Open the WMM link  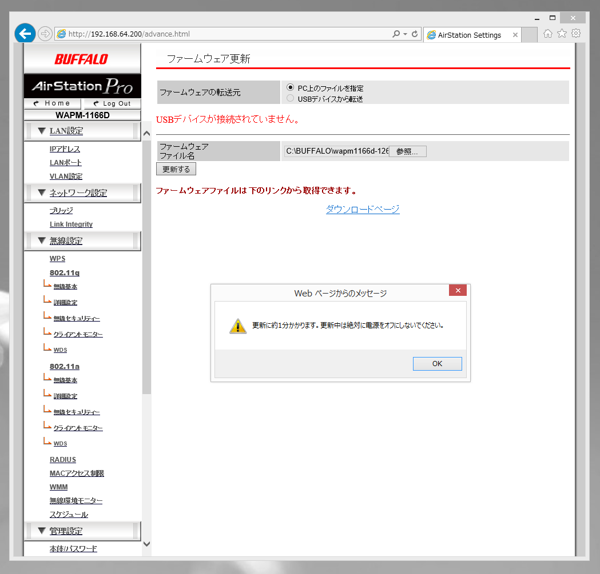(x=59, y=487)
